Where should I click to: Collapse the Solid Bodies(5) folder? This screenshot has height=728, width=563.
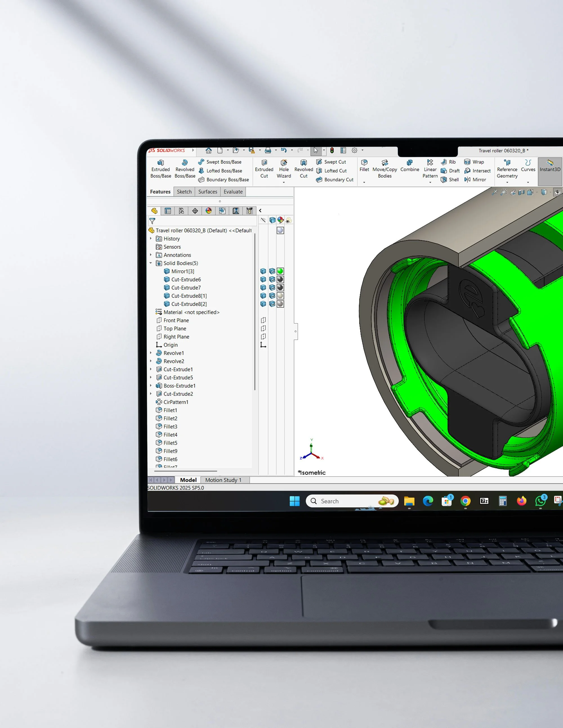click(x=151, y=263)
